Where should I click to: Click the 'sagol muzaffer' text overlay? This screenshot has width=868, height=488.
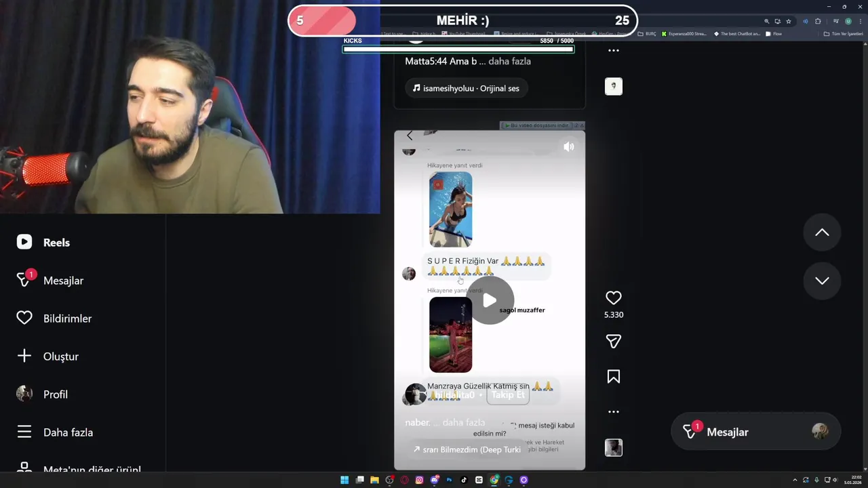pos(522,310)
